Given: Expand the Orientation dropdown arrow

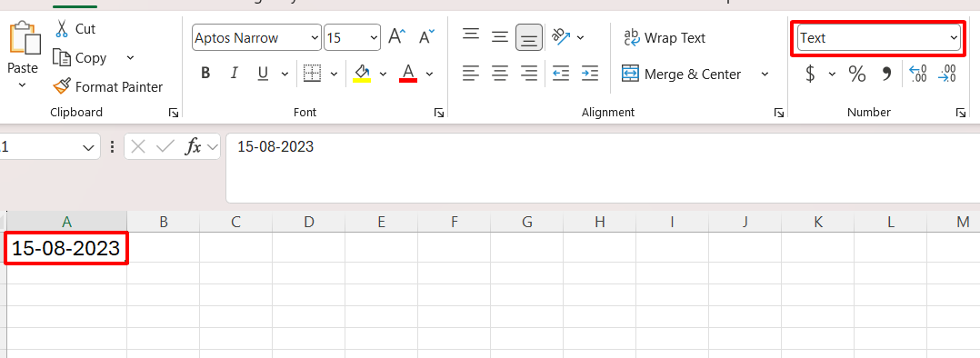Looking at the screenshot, I should (x=581, y=37).
